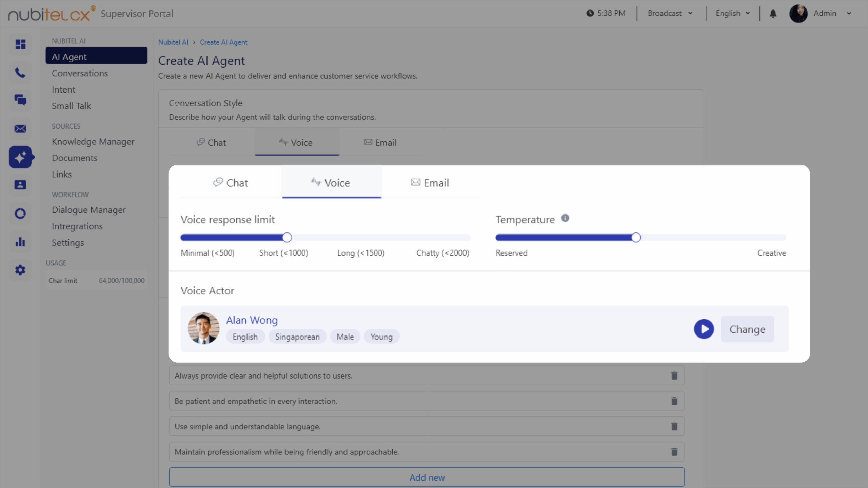Delete the 'Use simple and understandable' rule
Image resolution: width=868 pixels, height=488 pixels.
(674, 426)
